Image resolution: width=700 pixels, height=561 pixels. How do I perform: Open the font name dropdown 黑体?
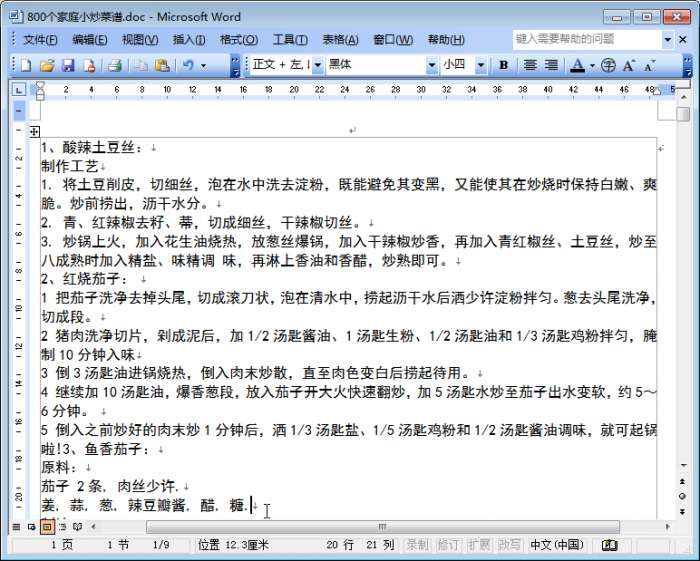[432, 66]
